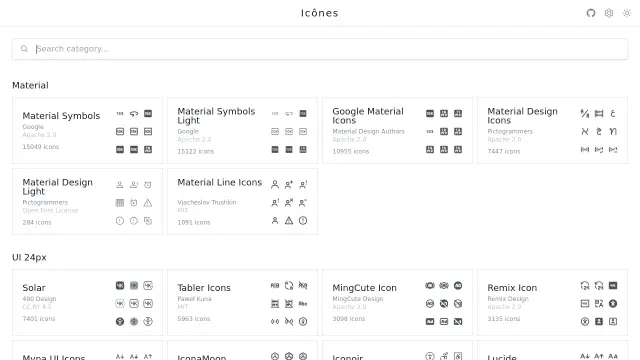Image resolution: width=640 pixels, height=360 pixels.
Task: Click the Vjacheslav Trushkin author text
Action: click(x=207, y=202)
